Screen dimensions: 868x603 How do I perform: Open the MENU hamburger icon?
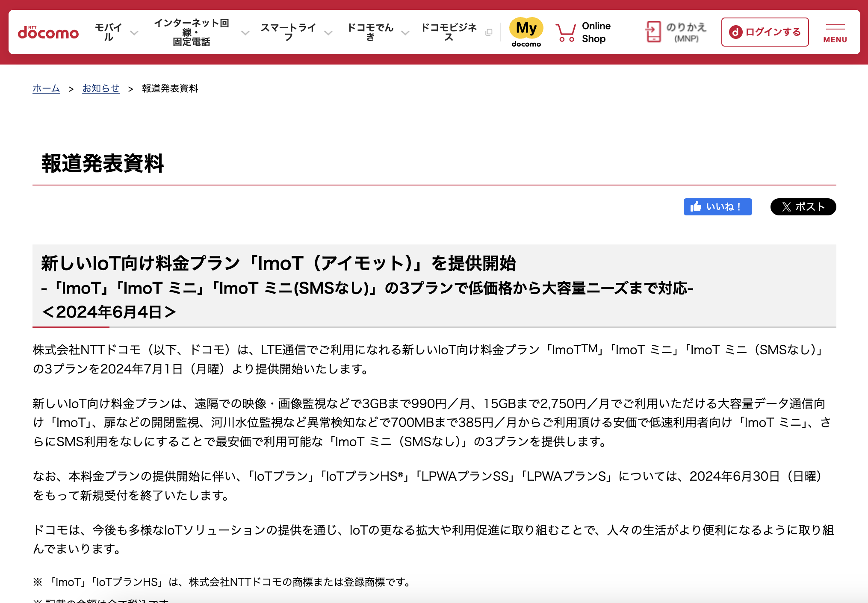[x=835, y=29]
